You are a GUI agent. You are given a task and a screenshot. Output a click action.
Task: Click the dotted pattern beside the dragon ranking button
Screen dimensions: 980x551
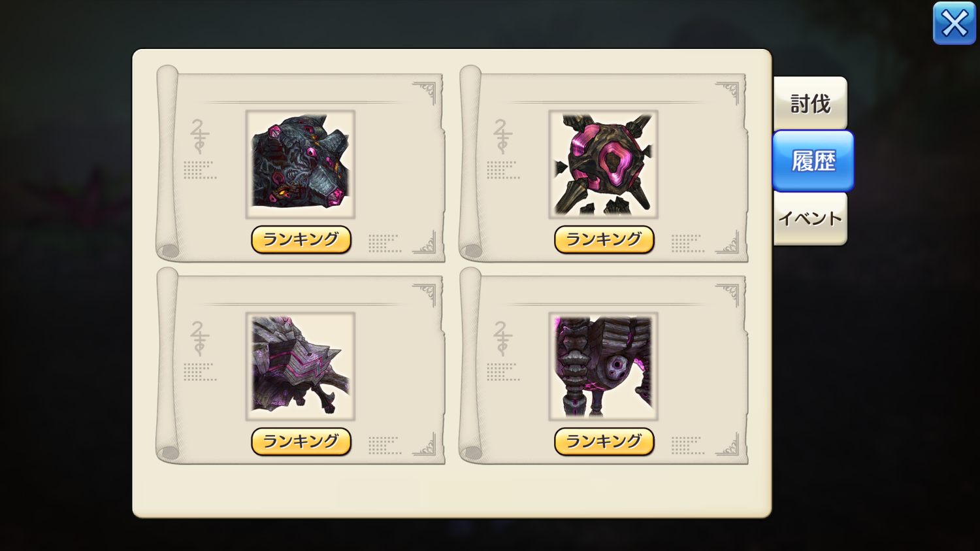pos(384,445)
